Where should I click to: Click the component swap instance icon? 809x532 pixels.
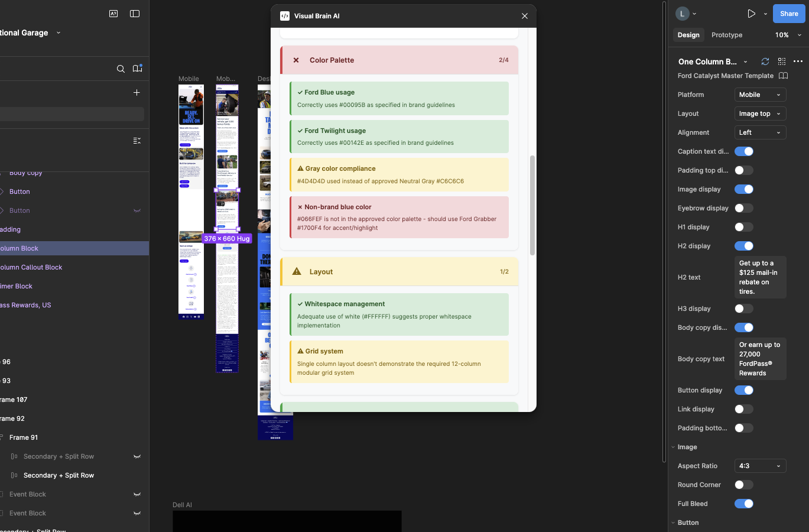tap(765, 61)
